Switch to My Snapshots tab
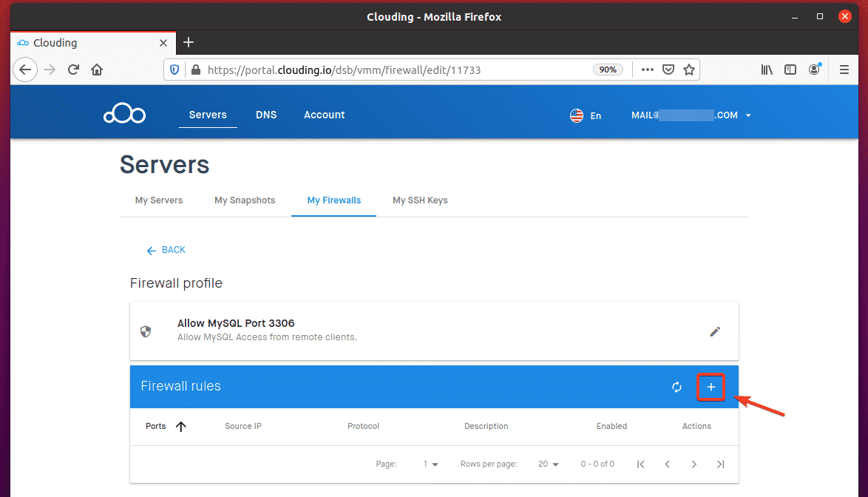 pos(245,200)
